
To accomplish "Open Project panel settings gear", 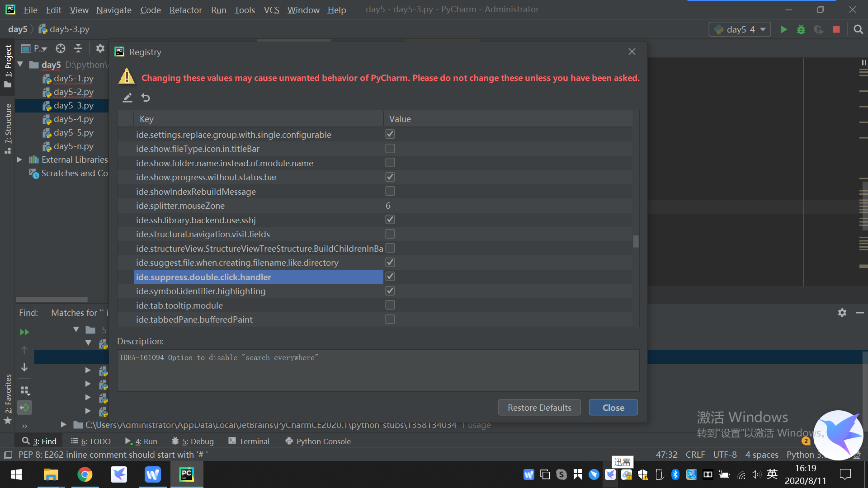I will [x=100, y=48].
